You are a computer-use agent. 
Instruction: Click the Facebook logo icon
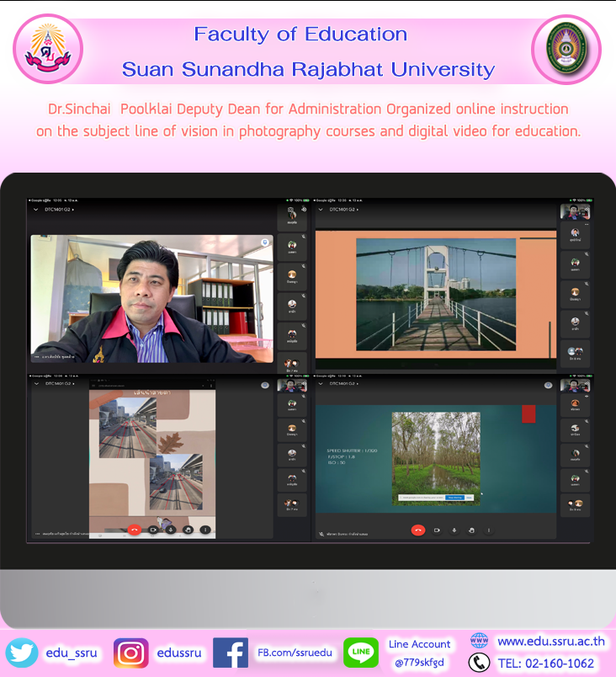230,653
